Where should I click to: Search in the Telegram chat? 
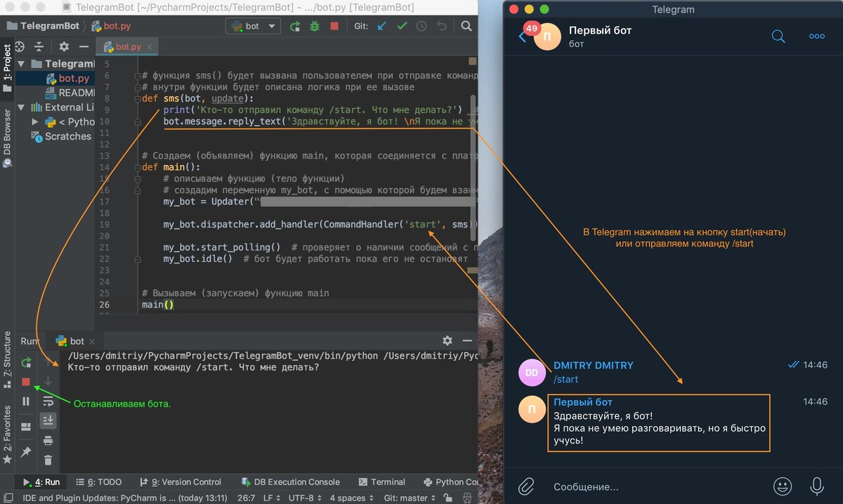click(x=778, y=36)
